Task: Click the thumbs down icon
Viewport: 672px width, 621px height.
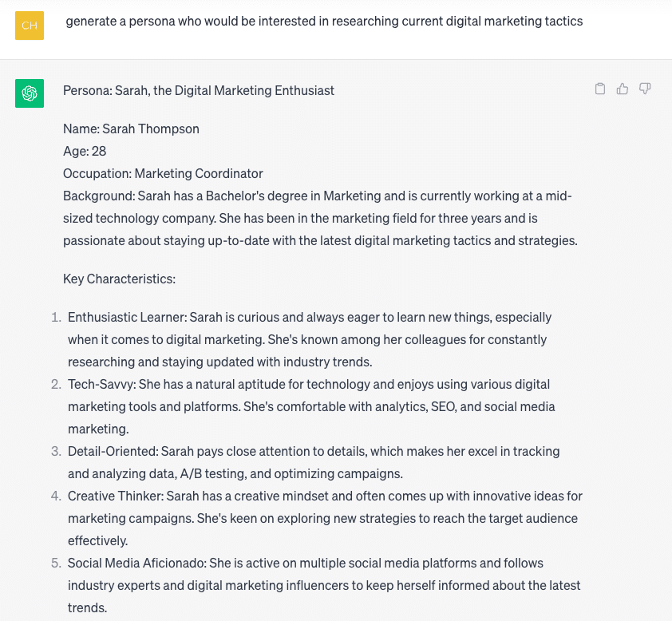Action: tap(645, 89)
